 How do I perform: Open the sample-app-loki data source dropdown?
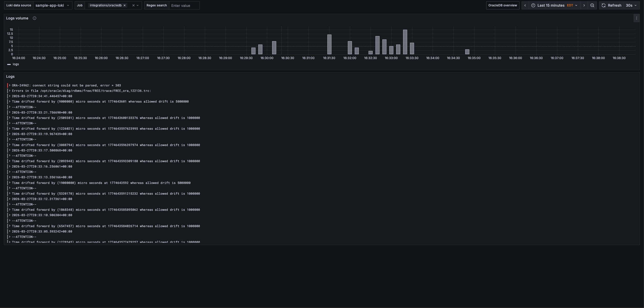52,5
